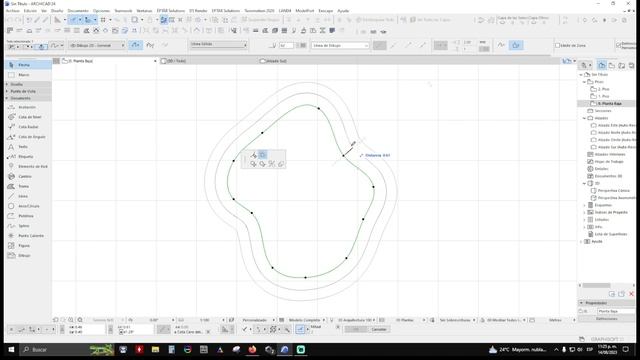Click the delete red X in navigator
This screenshot has width=640, height=360.
tap(631, 294)
